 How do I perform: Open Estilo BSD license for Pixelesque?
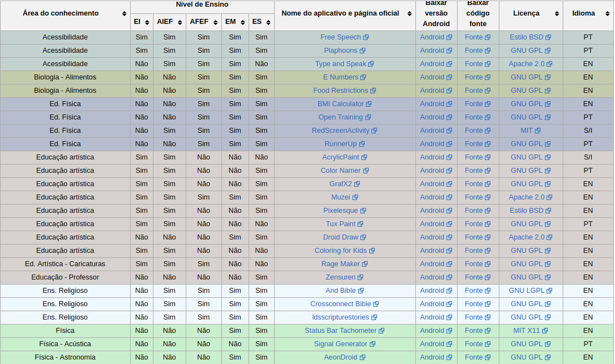(530, 211)
